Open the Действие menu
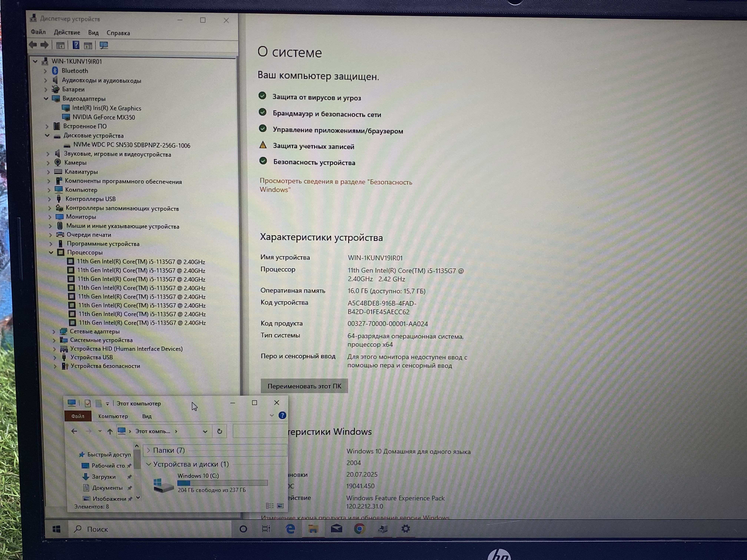Viewport: 747px width, 560px height. click(x=67, y=32)
